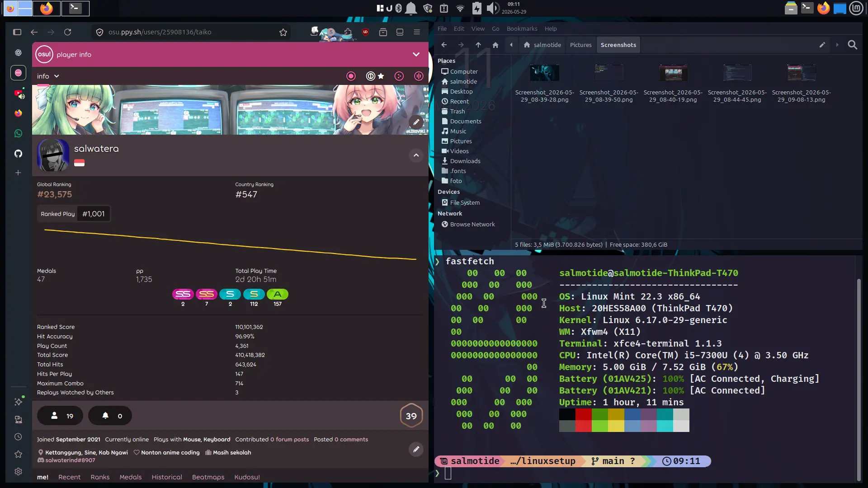Click the terminal scrollbar
The image size is (868, 488).
[x=859, y=379]
